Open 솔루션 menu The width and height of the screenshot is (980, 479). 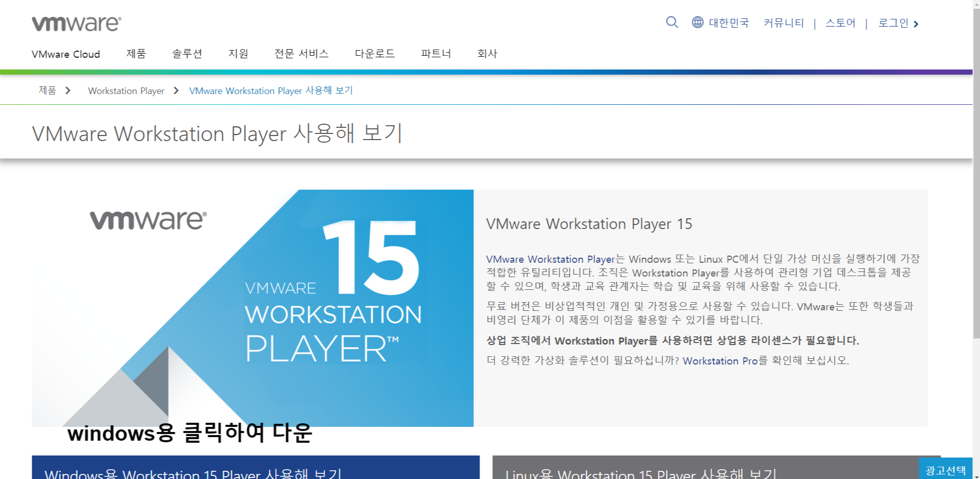[x=187, y=54]
